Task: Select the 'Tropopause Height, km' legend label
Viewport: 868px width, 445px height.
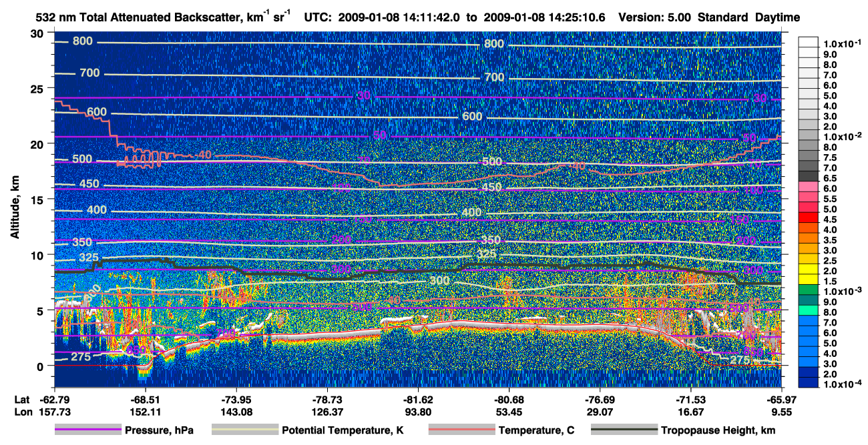Action: (x=718, y=431)
